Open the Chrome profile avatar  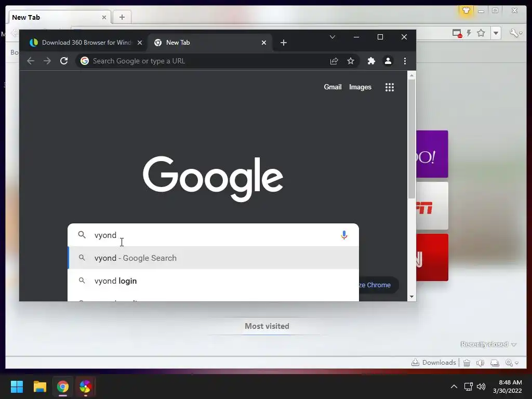point(388,61)
